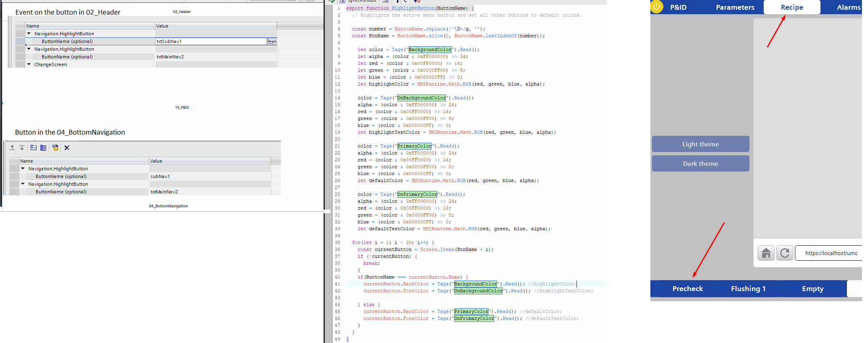Click the Dark theme button

coord(700,164)
